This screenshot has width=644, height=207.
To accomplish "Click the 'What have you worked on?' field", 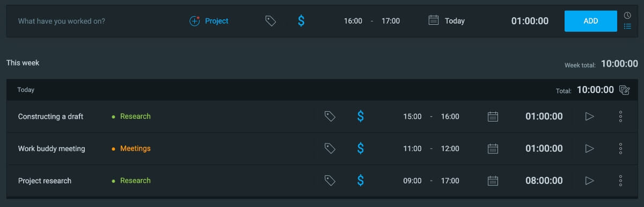I will pos(97,21).
